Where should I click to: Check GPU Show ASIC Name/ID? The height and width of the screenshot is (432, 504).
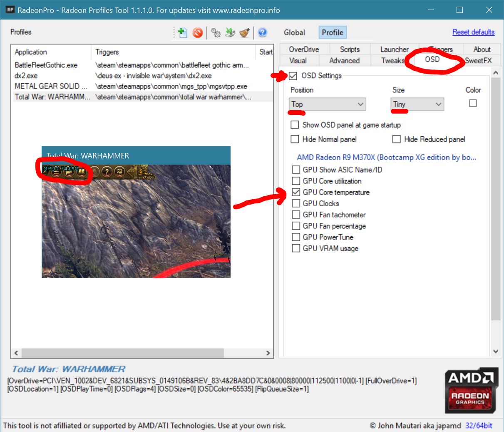296,170
